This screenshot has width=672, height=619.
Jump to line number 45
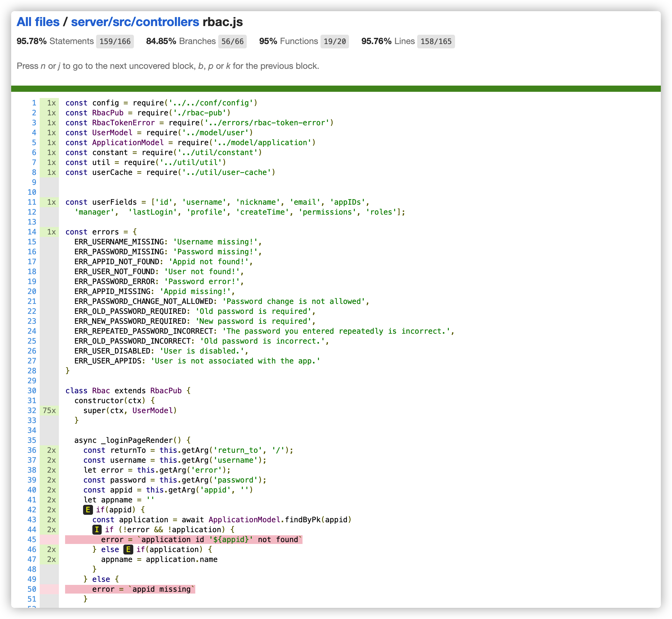(32, 539)
